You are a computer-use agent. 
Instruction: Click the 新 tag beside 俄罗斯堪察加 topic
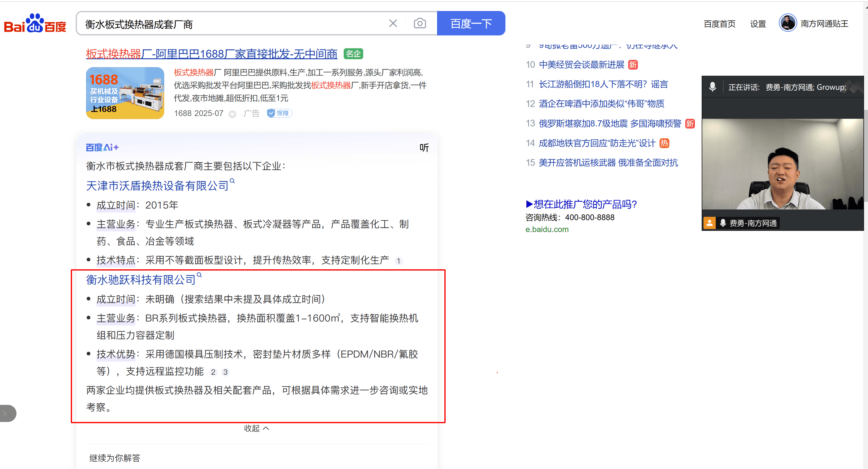690,124
